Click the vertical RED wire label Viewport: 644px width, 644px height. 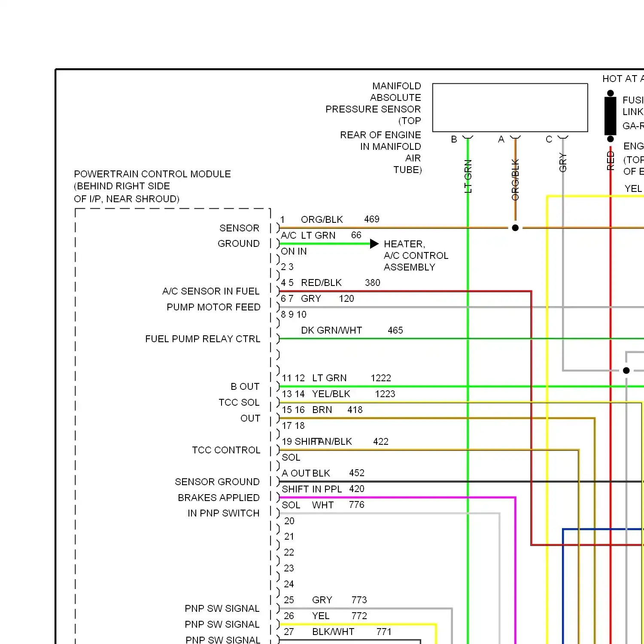coord(611,161)
